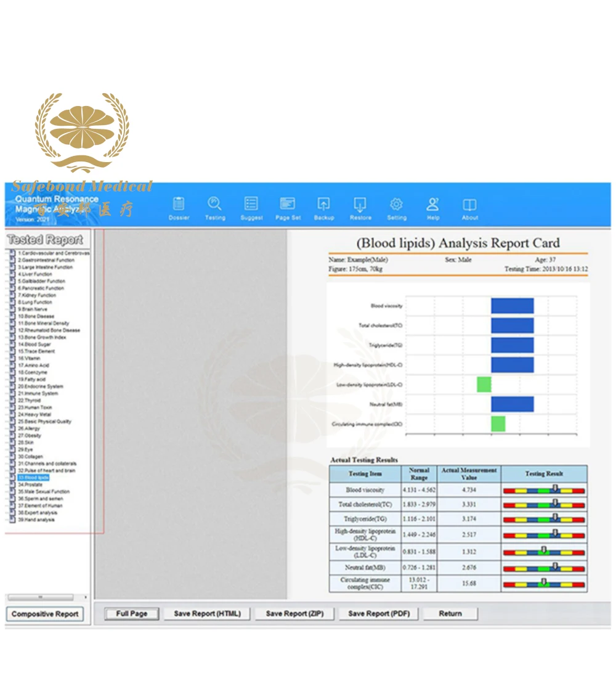Select 31.Channels and collaterals report

[x=47, y=464]
